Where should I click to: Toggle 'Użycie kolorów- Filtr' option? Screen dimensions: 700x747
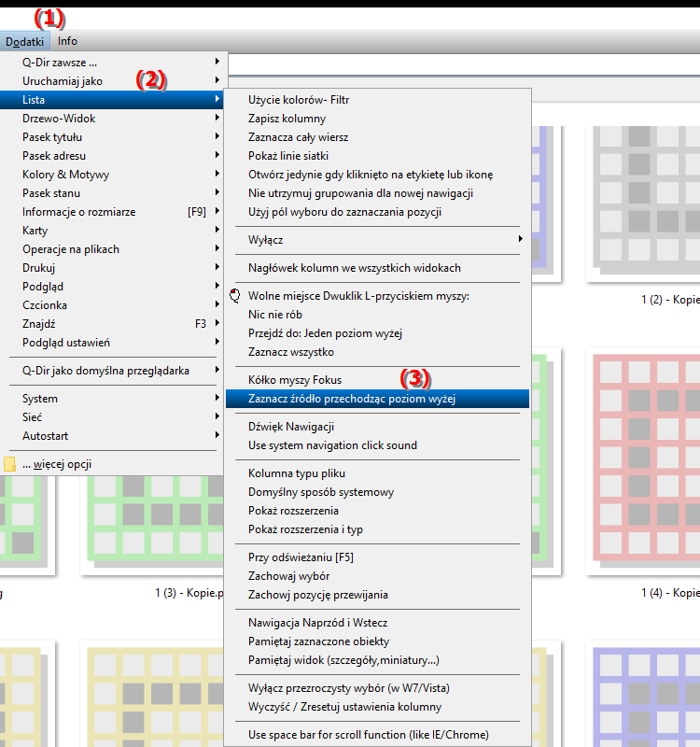pyautogui.click(x=377, y=100)
